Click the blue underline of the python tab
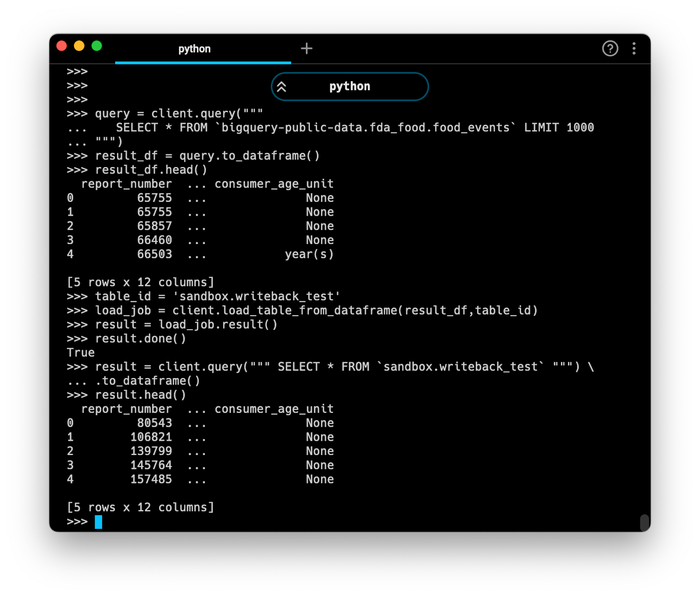Viewport: 700px width, 597px height. [x=203, y=61]
